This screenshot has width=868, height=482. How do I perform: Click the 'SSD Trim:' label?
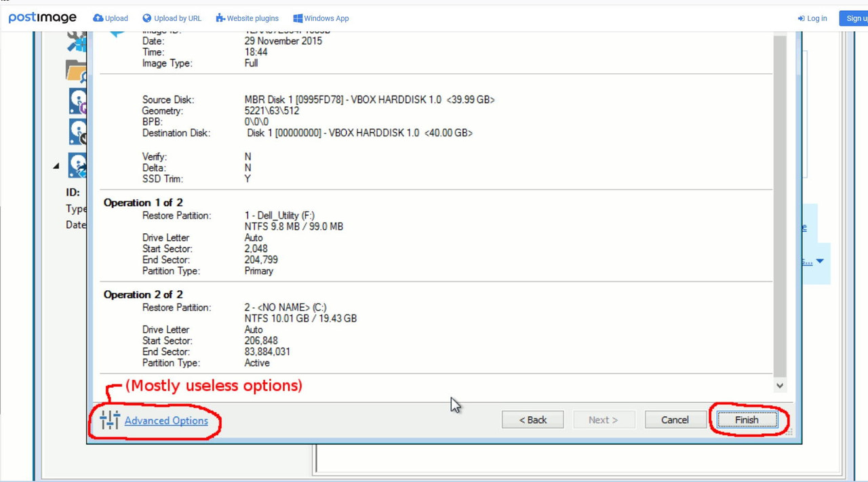coord(163,179)
